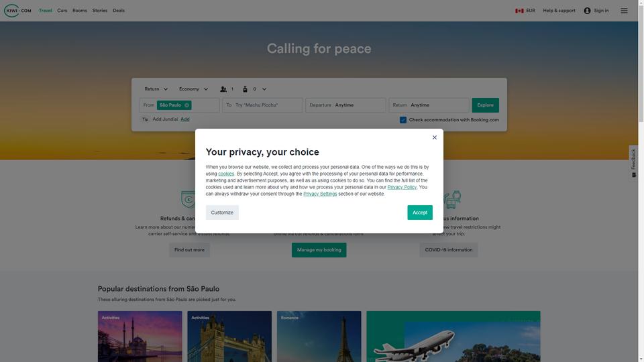
Task: Toggle Check accommodation with Booking.com checkbox
Action: [403, 120]
